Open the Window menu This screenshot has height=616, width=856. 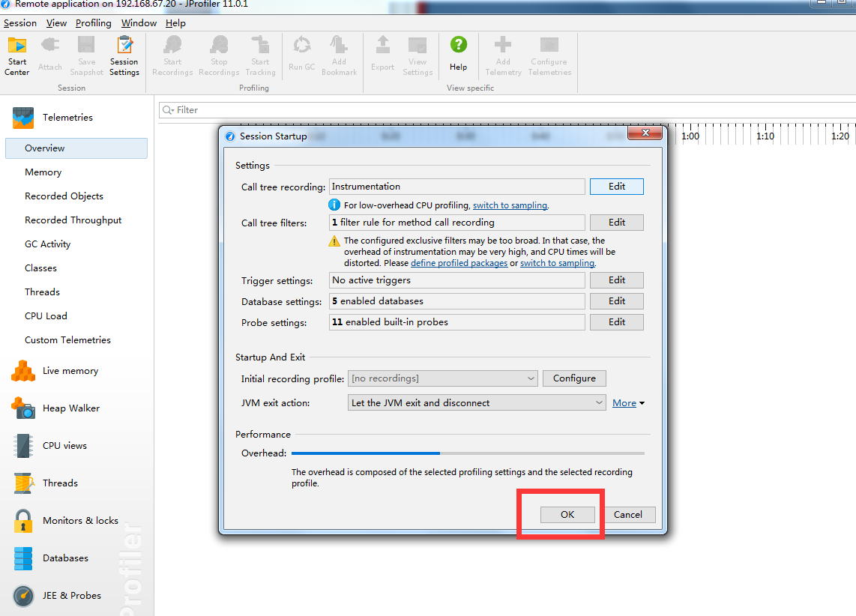pos(139,23)
